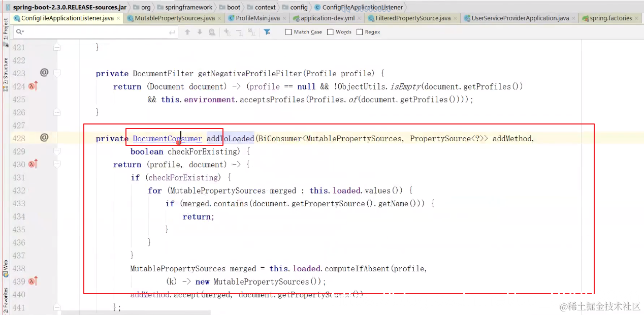Go to previous search occurrence arrow

click(x=187, y=32)
